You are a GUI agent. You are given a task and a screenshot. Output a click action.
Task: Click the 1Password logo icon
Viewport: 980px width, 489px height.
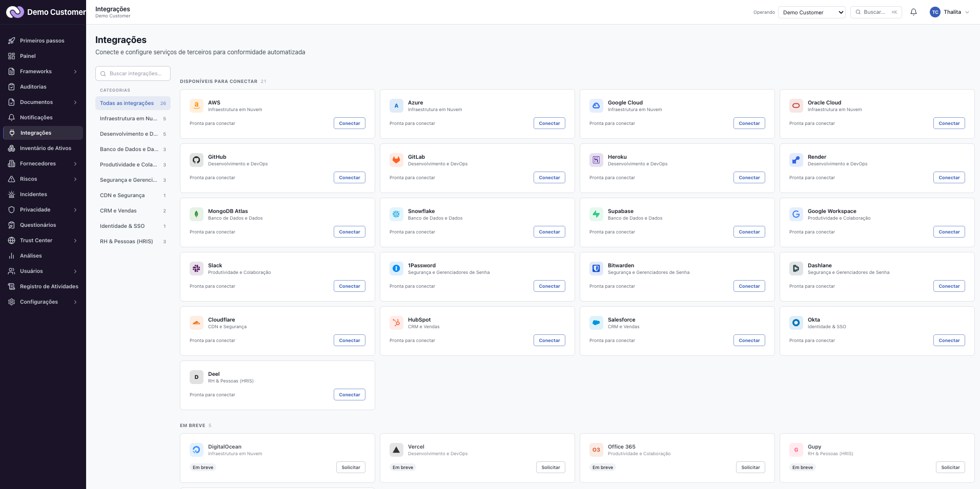[x=396, y=268]
